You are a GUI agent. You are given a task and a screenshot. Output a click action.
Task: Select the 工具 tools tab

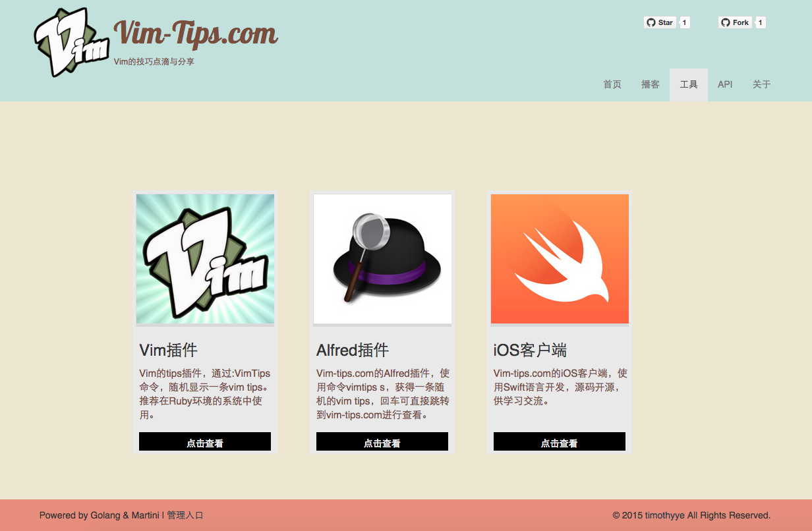689,84
